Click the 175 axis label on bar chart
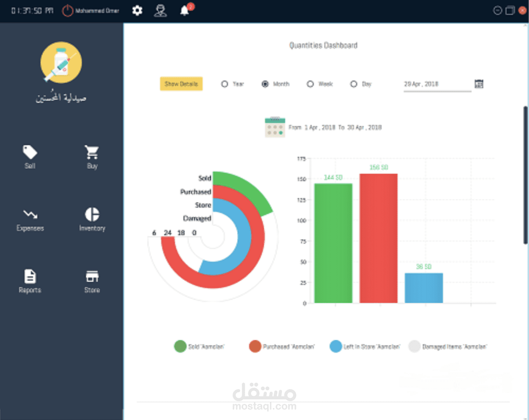 [301, 159]
